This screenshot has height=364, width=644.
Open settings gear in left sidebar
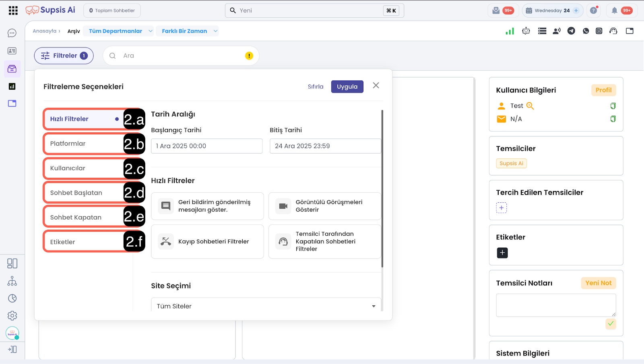12,316
